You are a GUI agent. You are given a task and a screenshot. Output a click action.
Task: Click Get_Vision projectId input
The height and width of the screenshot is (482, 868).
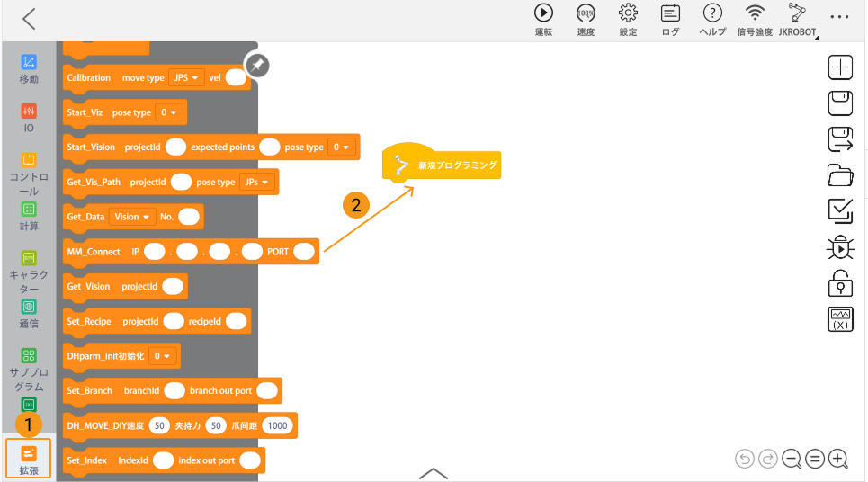click(x=173, y=287)
